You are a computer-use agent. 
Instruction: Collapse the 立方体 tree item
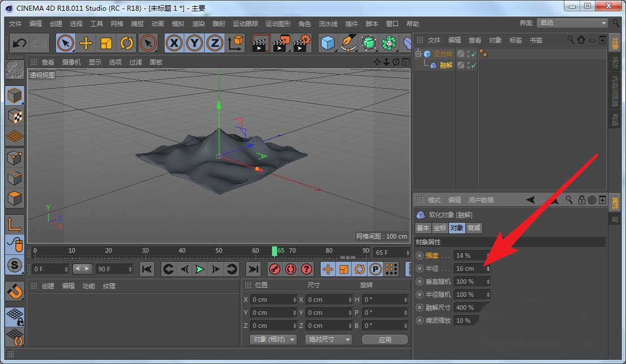click(418, 54)
